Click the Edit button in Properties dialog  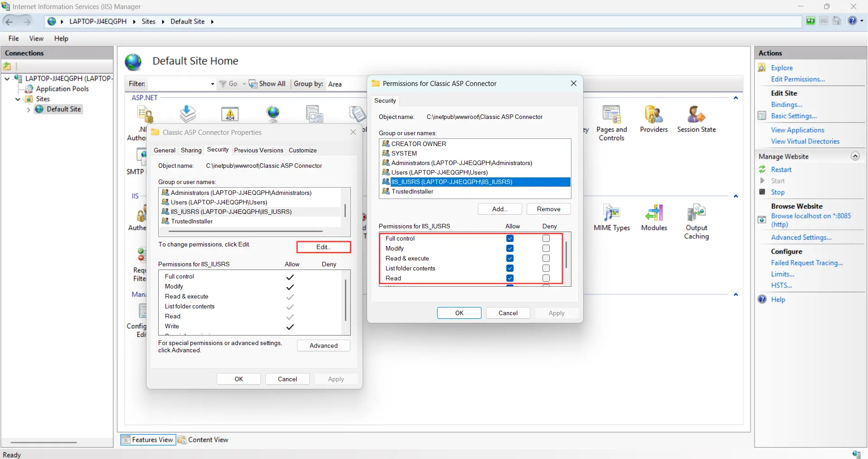click(324, 247)
